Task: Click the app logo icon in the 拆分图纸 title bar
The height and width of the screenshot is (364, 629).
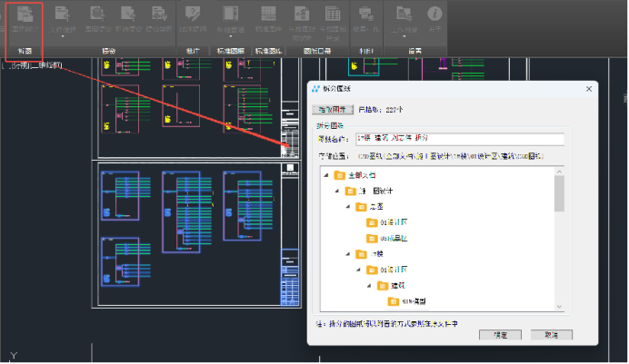Action: coord(317,88)
